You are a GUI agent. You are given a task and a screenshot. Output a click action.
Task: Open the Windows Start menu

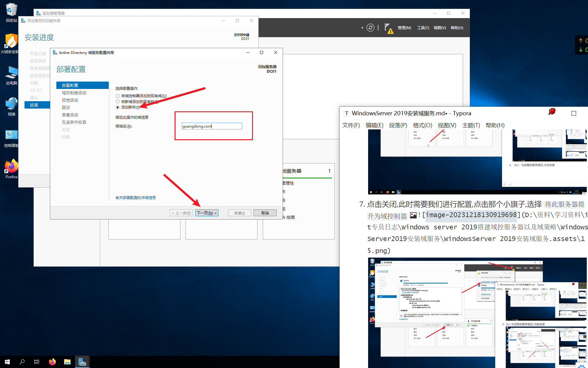click(7, 362)
